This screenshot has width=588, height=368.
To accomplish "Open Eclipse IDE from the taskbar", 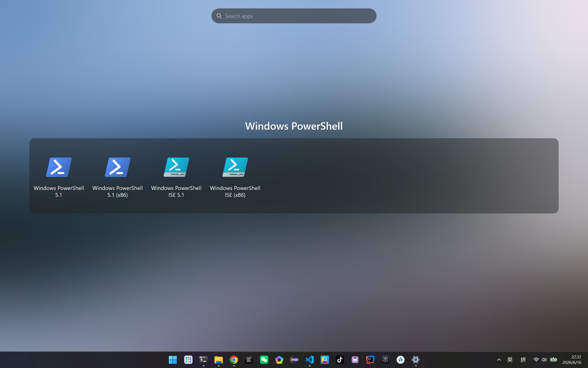I will 294,360.
